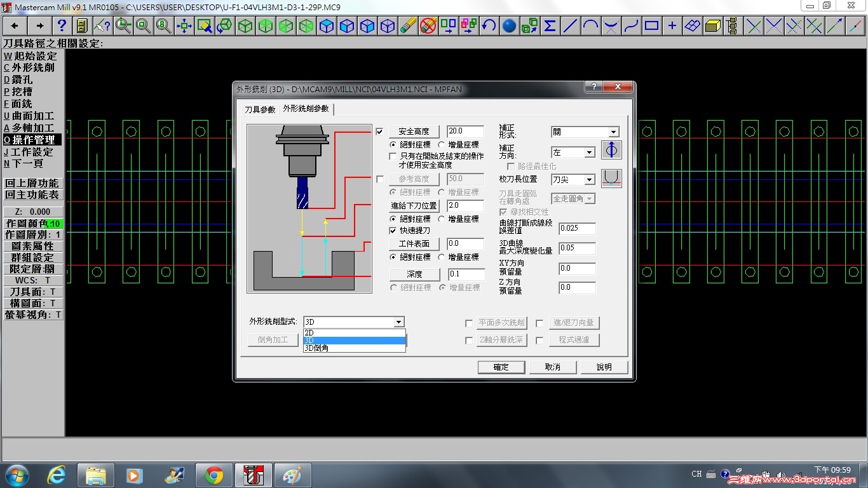Viewport: 868px width, 488px height.
Task: Click the XY方向預留量 input field
Action: pyautogui.click(x=578, y=269)
